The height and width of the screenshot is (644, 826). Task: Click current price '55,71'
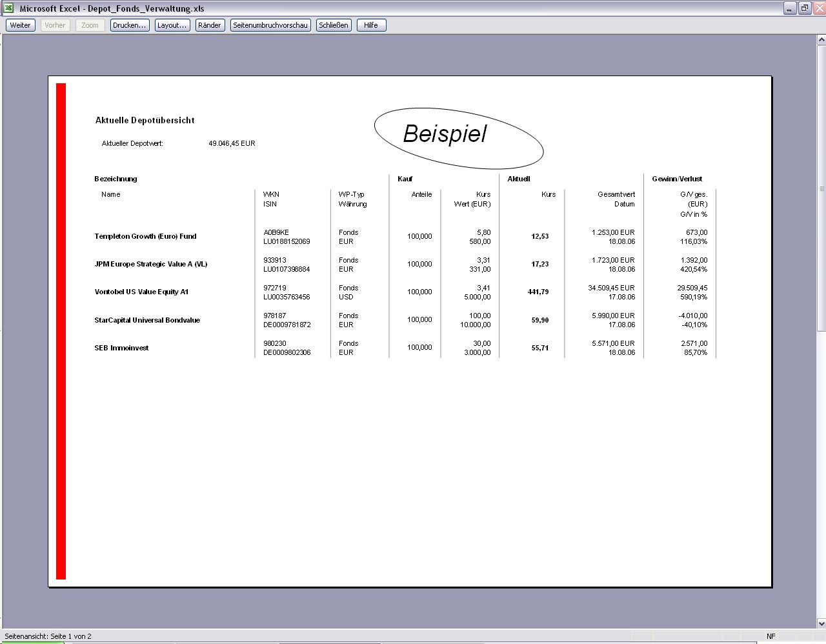[x=540, y=348]
